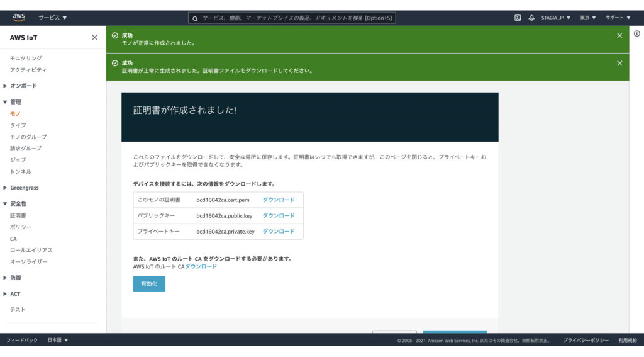
Task: Collapse the 安全性 sidebar section
Action: (18, 203)
